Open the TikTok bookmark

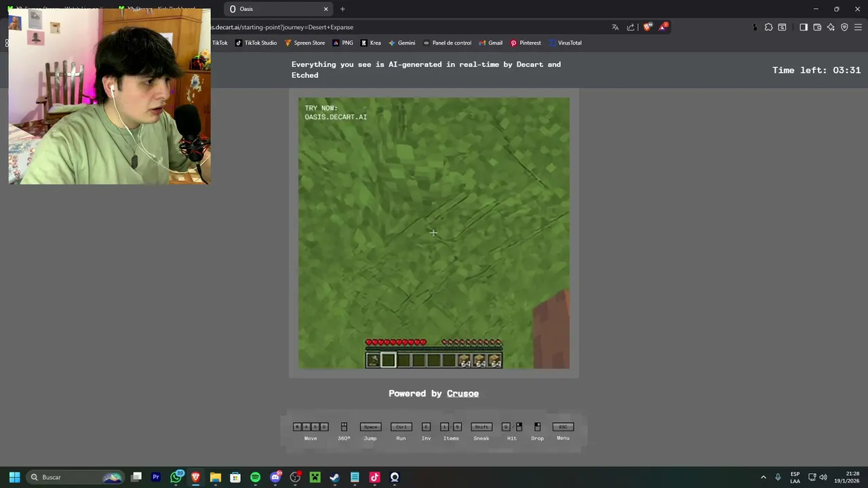click(x=220, y=43)
